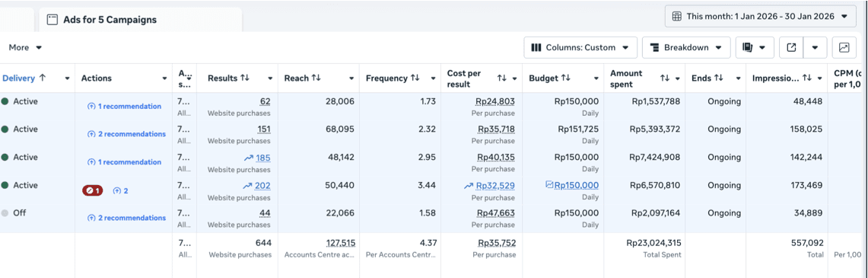Image resolution: width=868 pixels, height=278 pixels.
Task: Click total cost Rp35,752
Action: click(x=496, y=242)
